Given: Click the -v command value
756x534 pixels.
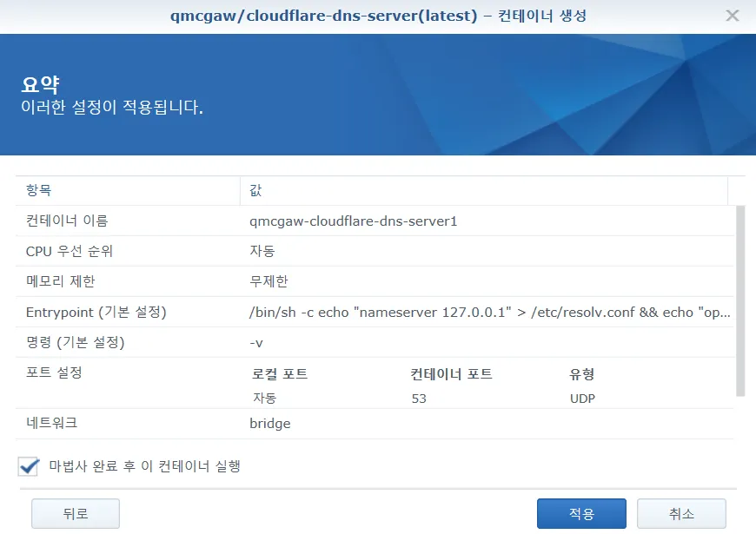Looking at the screenshot, I should [256, 343].
